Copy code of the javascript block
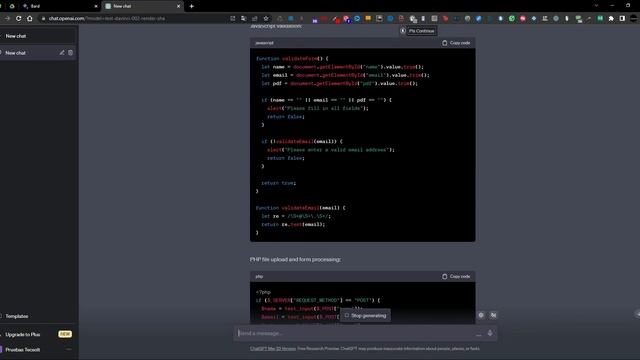This screenshot has height=360, width=640. pyautogui.click(x=456, y=43)
